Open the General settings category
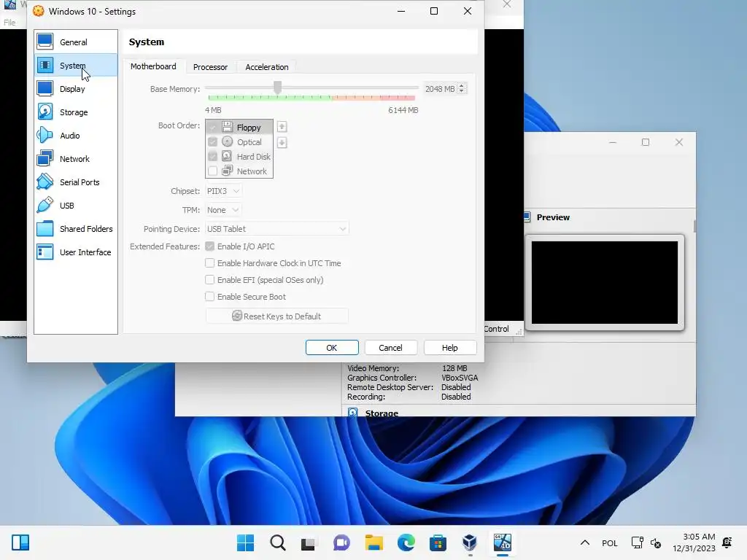The height and width of the screenshot is (560, 747). [x=76, y=42]
